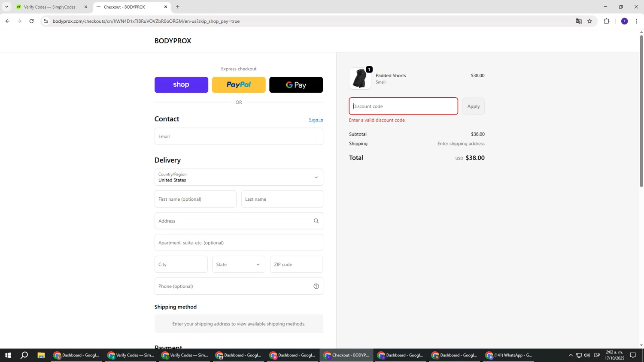Open File Explorer from the taskbar
644x362 pixels.
41,355
